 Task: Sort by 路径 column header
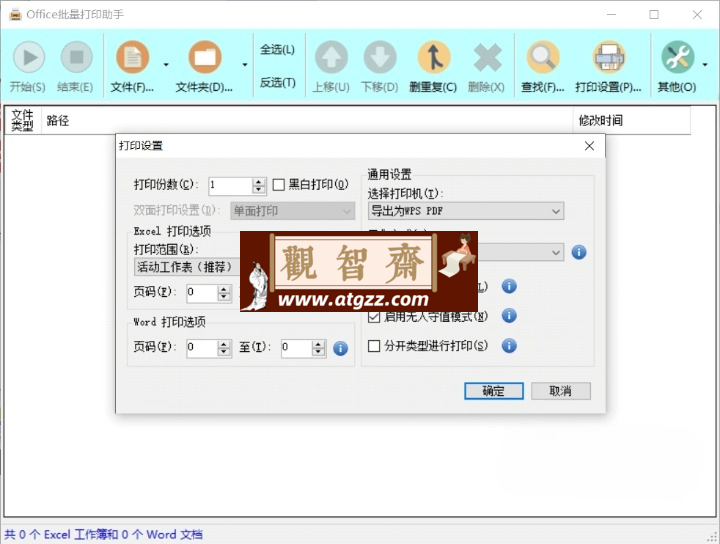[x=307, y=121]
